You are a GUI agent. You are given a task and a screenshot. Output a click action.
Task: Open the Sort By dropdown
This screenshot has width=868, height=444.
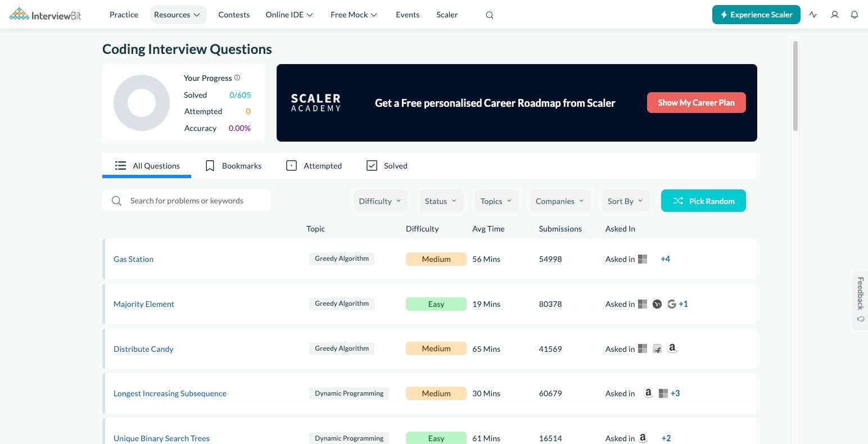click(x=625, y=201)
